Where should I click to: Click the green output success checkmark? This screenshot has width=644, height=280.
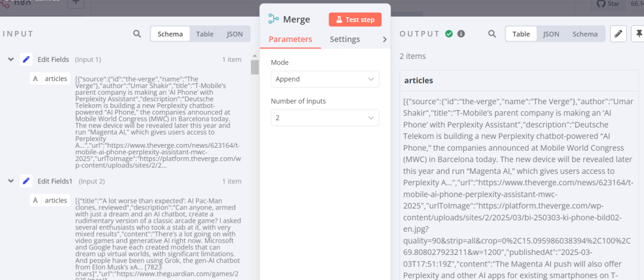[x=449, y=34]
